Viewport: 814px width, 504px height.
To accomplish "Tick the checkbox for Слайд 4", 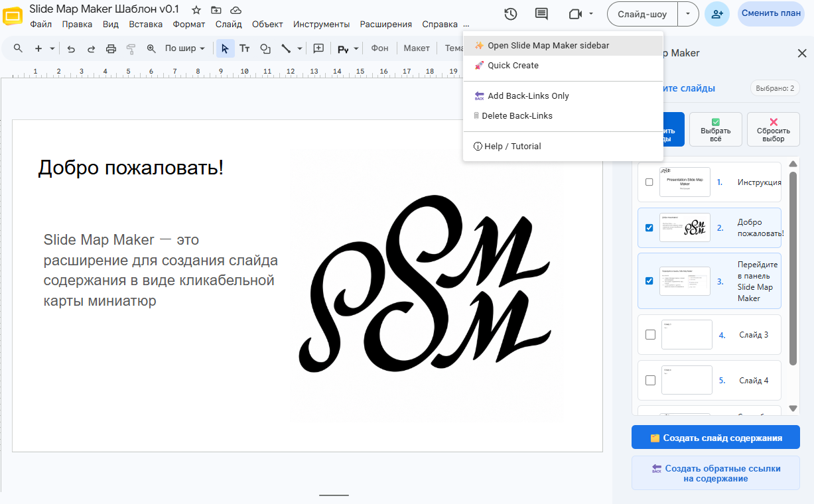I will [x=650, y=380].
